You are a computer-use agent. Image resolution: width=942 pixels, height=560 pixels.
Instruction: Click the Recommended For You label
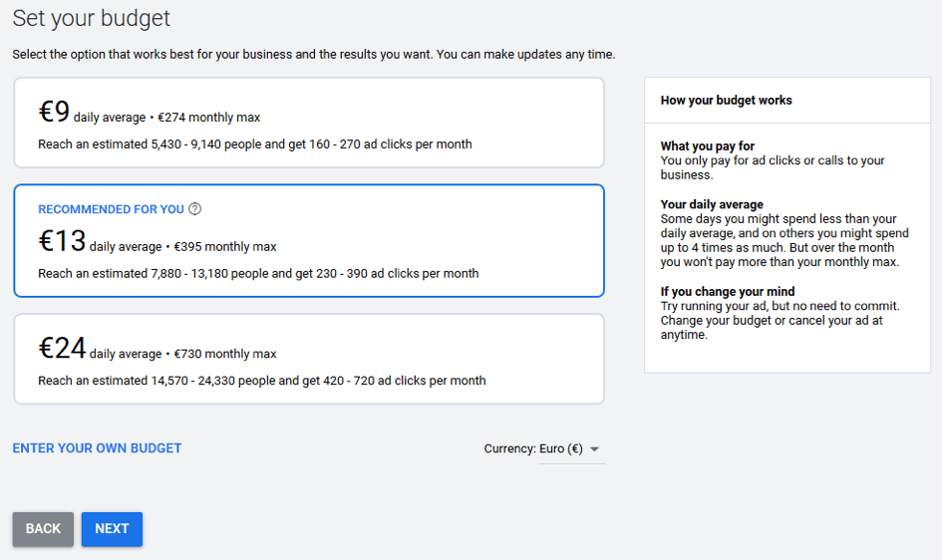tap(111, 209)
